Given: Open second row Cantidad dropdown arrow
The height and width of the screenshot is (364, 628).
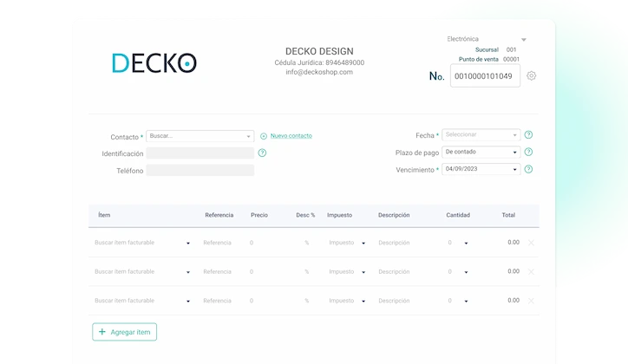Looking at the screenshot, I should click(466, 272).
